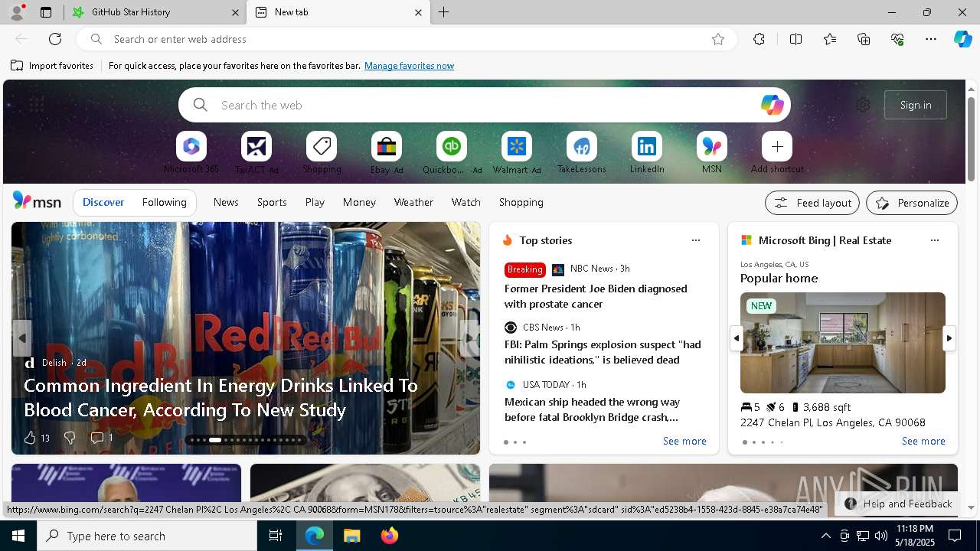This screenshot has height=551, width=980.
Task: Open the Feed layout options
Action: point(812,203)
